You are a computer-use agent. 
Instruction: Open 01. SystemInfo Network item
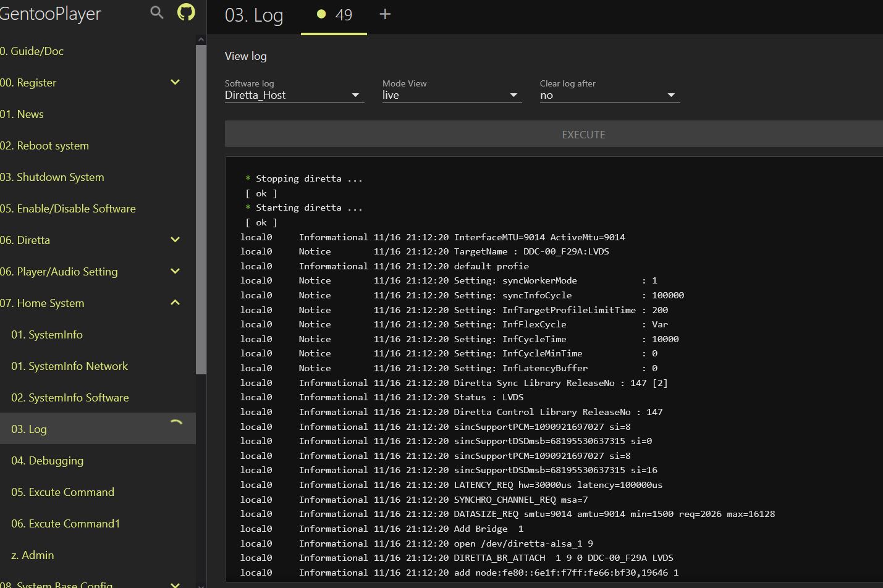tap(70, 366)
